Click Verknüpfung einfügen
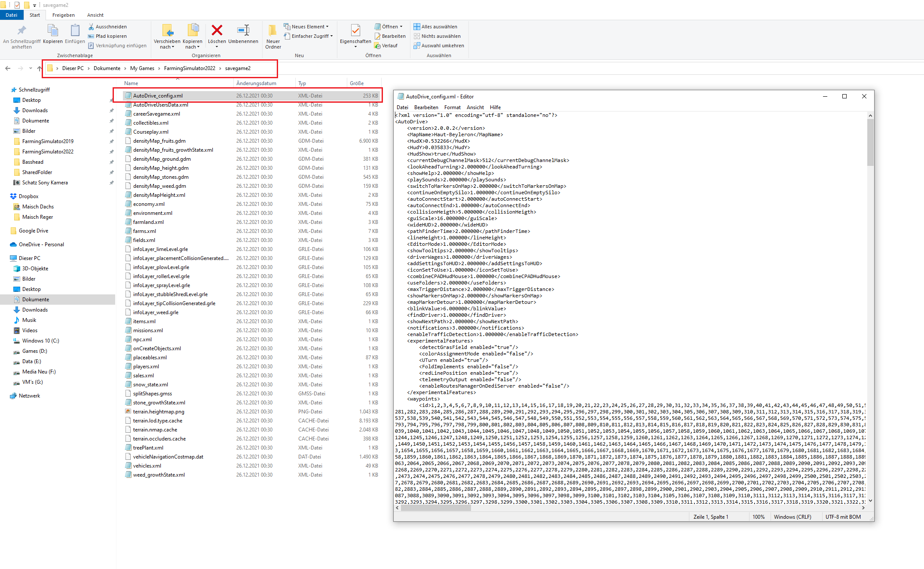The width and height of the screenshot is (924, 569). click(x=117, y=46)
